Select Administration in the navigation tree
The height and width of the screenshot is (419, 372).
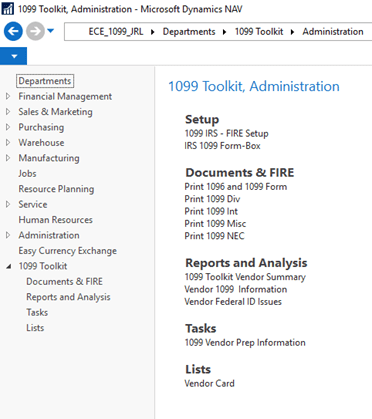click(49, 235)
